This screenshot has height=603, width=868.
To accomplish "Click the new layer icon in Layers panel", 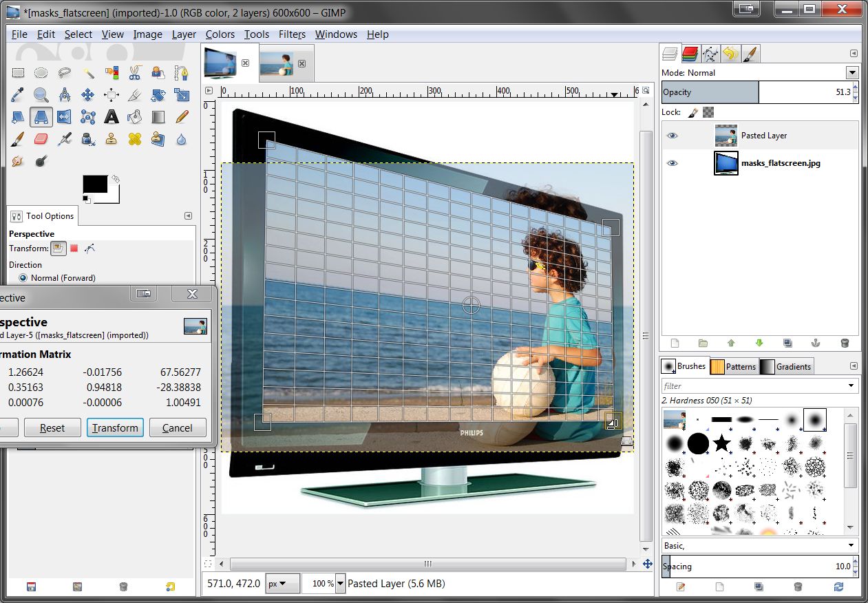I will 675,343.
